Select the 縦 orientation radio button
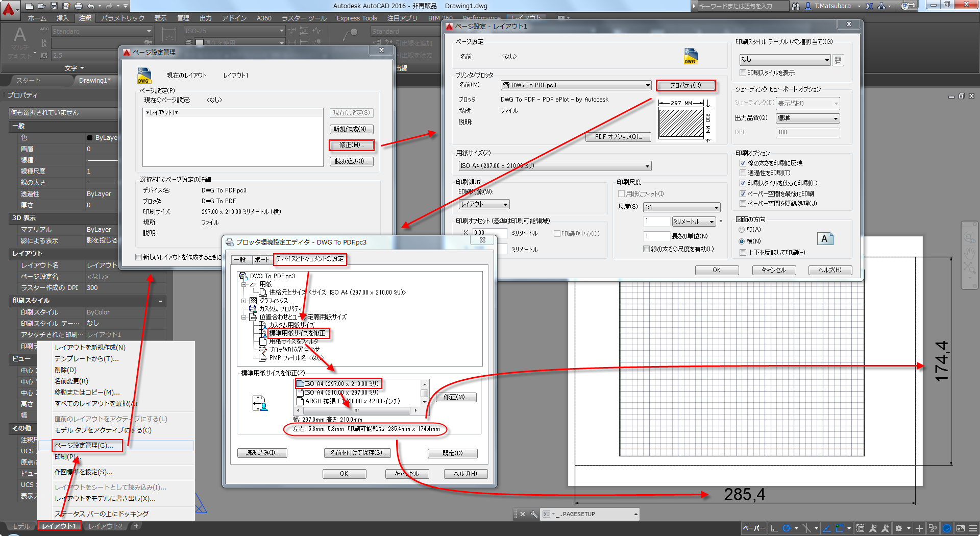The height and width of the screenshot is (536, 980). point(741,229)
